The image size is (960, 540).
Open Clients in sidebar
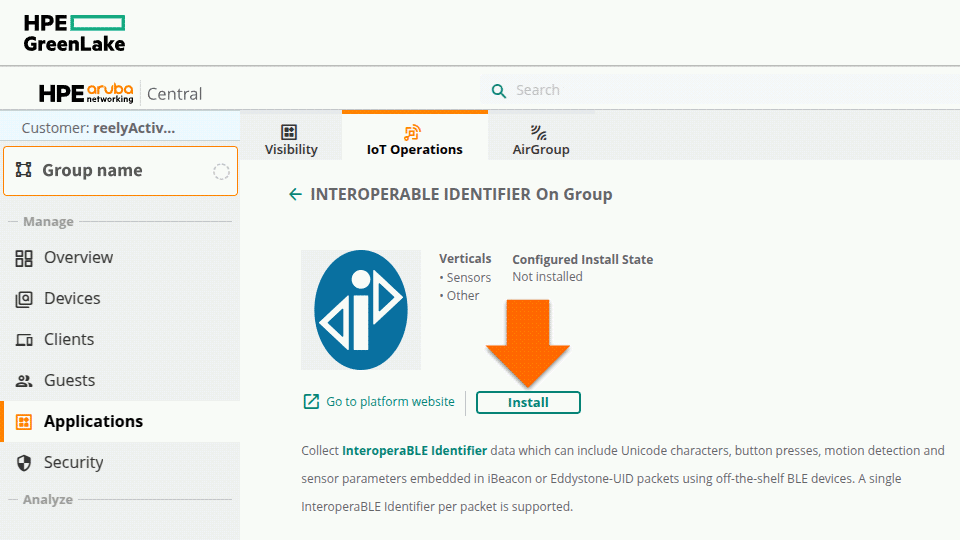tap(120, 340)
